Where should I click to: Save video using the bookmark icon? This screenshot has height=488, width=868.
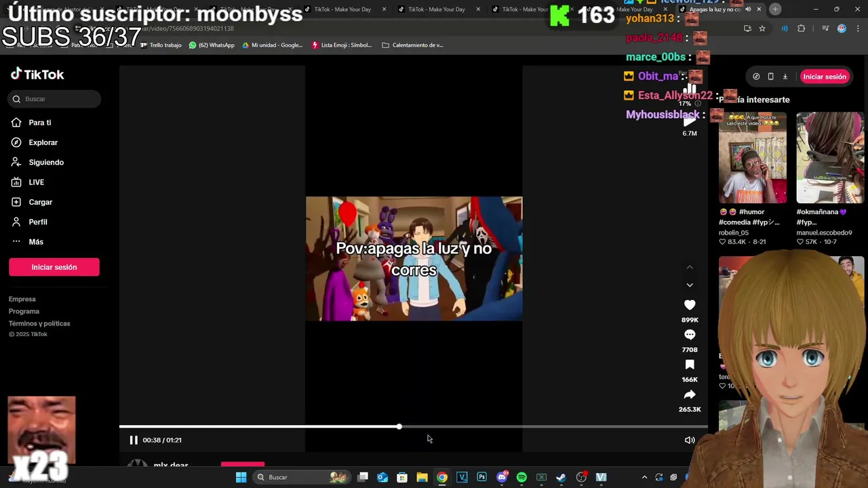pyautogui.click(x=690, y=365)
